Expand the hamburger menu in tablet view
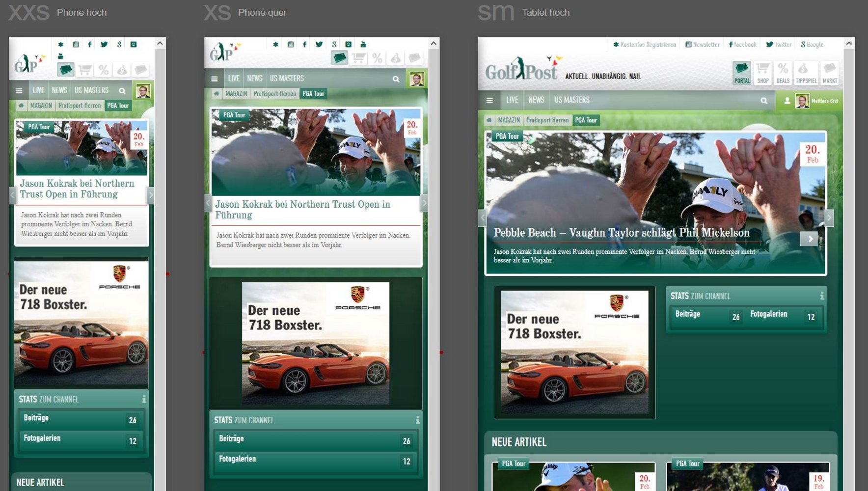The height and width of the screenshot is (491, 868). tap(489, 101)
